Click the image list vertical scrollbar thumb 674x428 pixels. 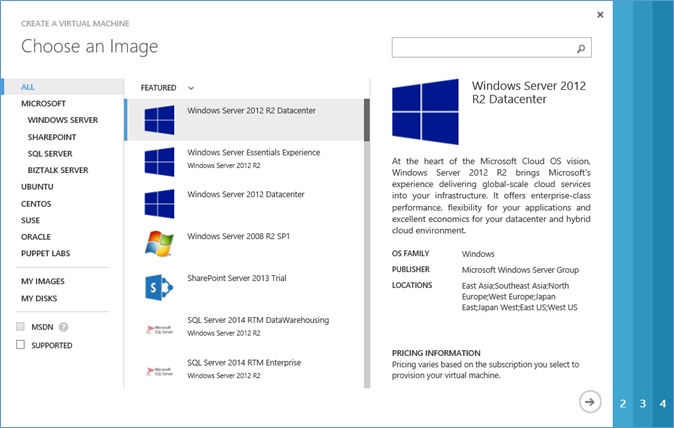[367, 120]
